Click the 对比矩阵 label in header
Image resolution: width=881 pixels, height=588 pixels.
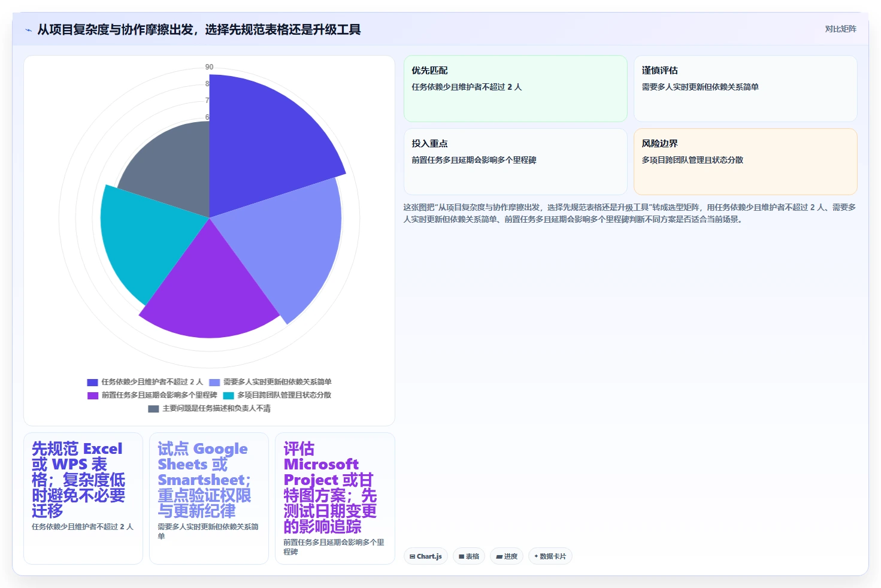coord(840,29)
